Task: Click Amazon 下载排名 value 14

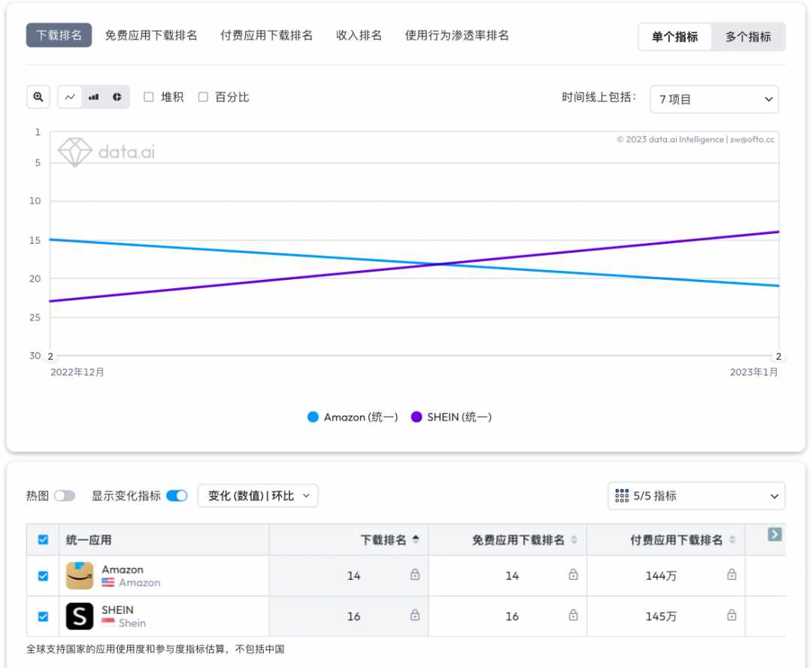Action: coord(353,575)
